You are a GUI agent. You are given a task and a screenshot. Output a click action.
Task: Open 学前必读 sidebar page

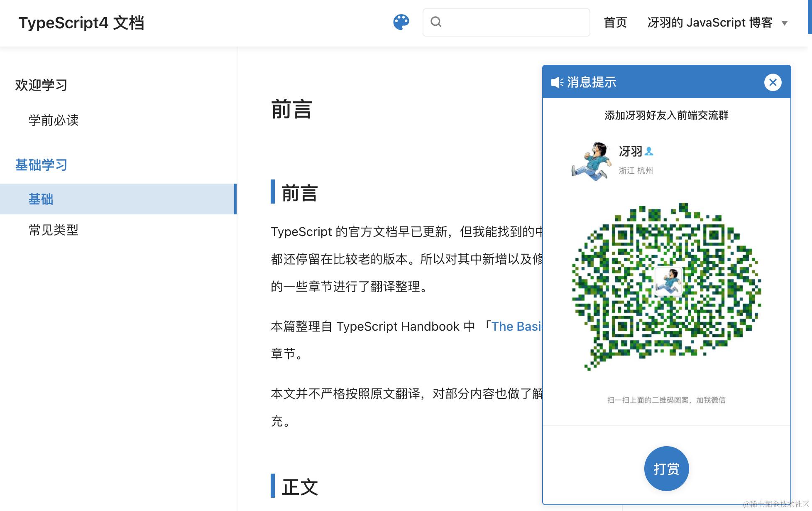tap(54, 120)
